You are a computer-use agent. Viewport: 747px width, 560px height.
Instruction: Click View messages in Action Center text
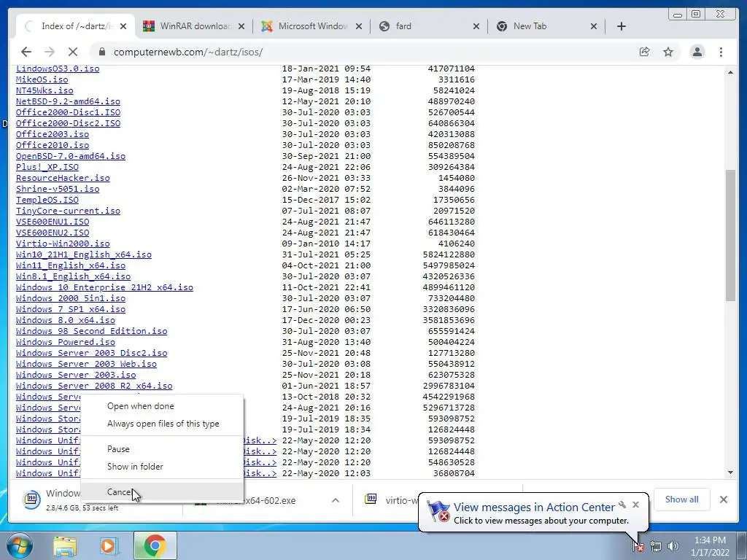pyautogui.click(x=534, y=507)
